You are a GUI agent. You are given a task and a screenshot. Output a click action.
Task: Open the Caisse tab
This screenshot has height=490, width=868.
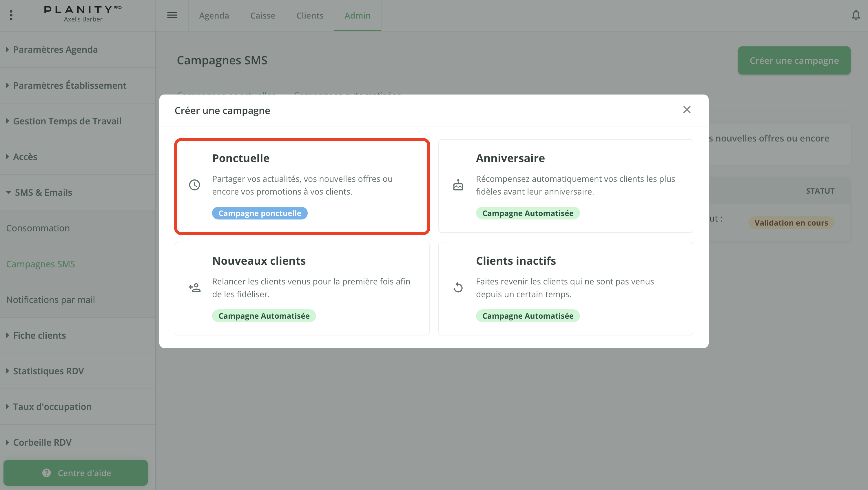[262, 16]
